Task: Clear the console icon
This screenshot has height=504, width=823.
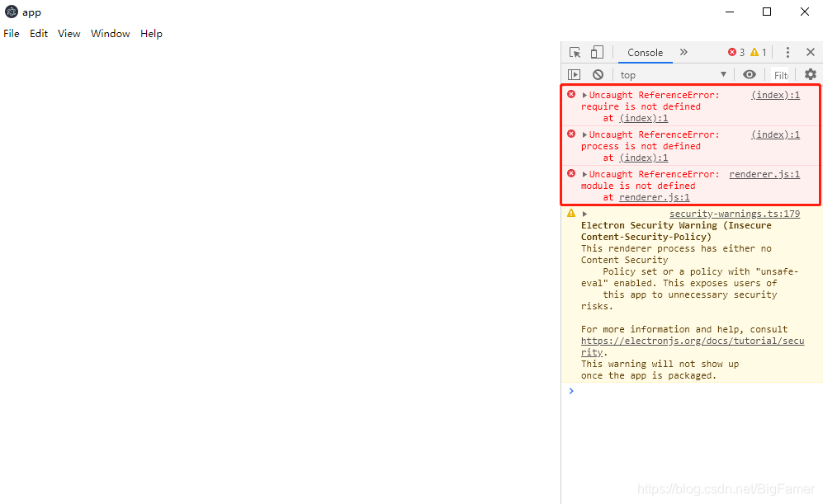Action: tap(598, 74)
